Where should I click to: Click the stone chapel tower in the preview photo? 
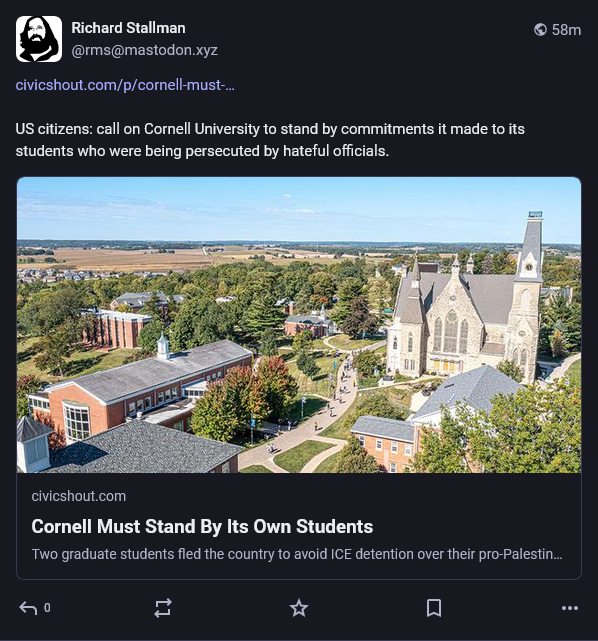(529, 294)
